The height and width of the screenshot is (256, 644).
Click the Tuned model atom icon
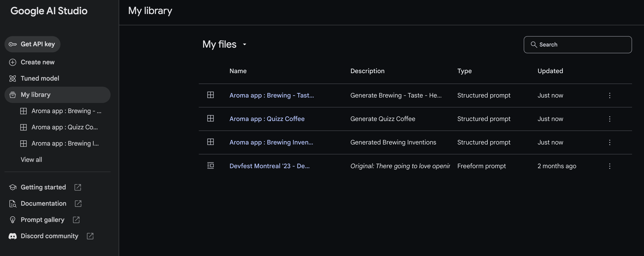[x=12, y=79]
